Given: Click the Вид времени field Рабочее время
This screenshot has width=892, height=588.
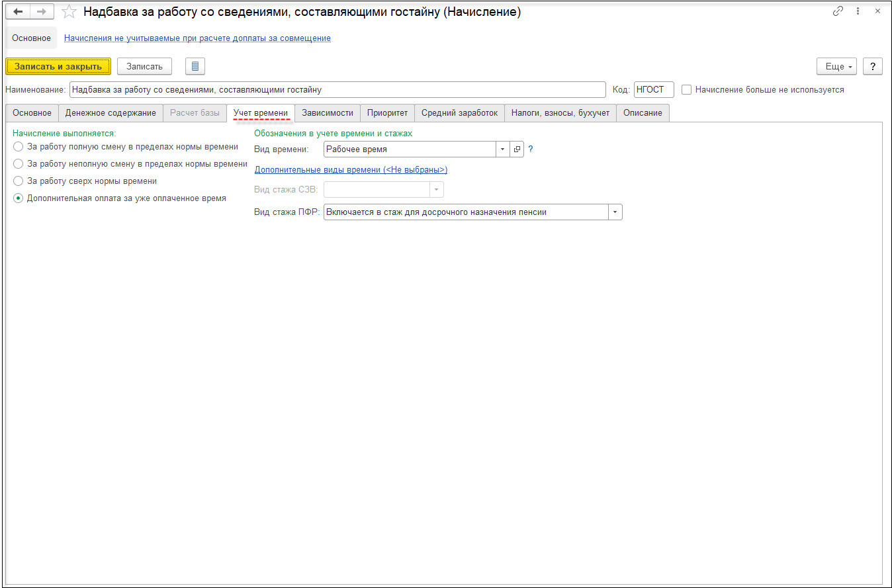Looking at the screenshot, I should click(410, 149).
